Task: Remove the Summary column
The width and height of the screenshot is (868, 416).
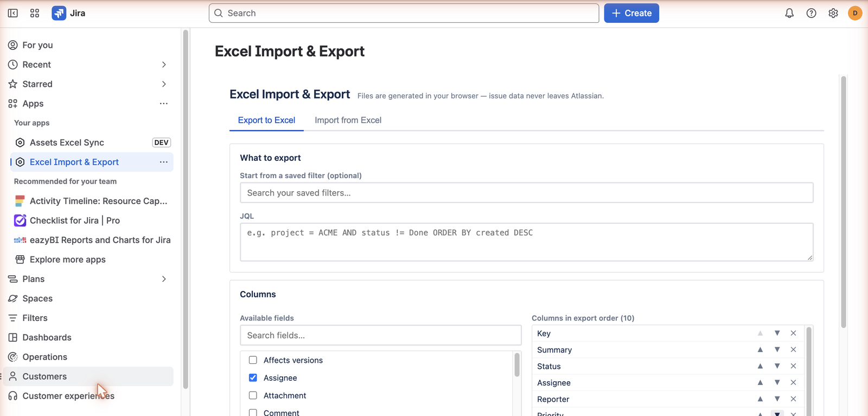Action: pos(793,350)
